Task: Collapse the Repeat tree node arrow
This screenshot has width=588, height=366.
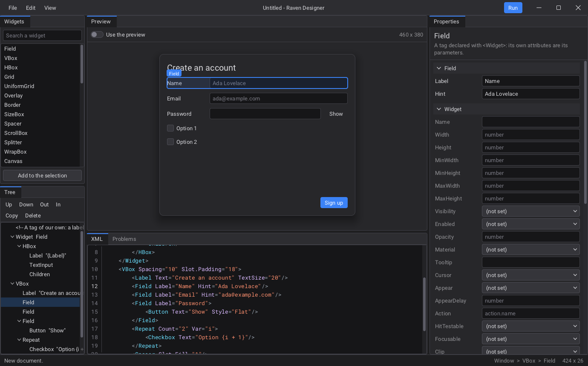Action: 19,340
